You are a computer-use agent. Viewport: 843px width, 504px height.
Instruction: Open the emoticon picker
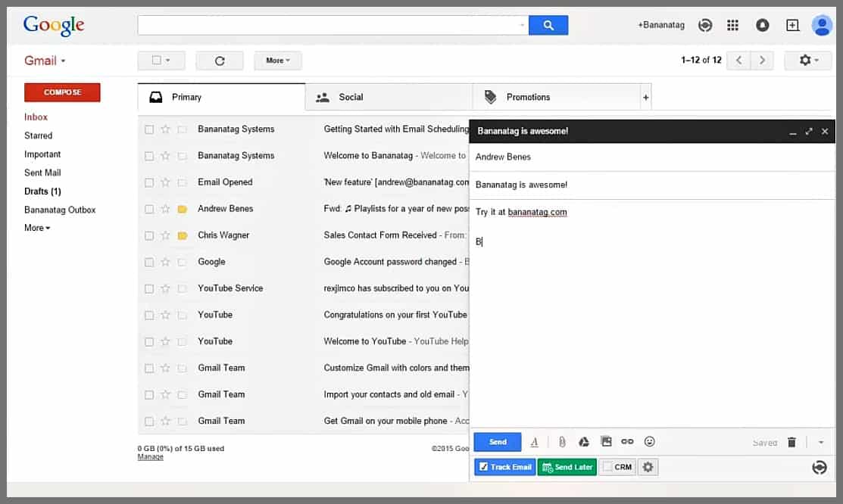coord(649,442)
